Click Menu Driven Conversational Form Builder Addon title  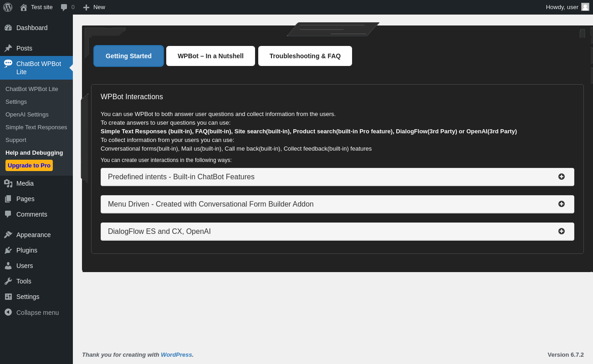[x=211, y=204]
